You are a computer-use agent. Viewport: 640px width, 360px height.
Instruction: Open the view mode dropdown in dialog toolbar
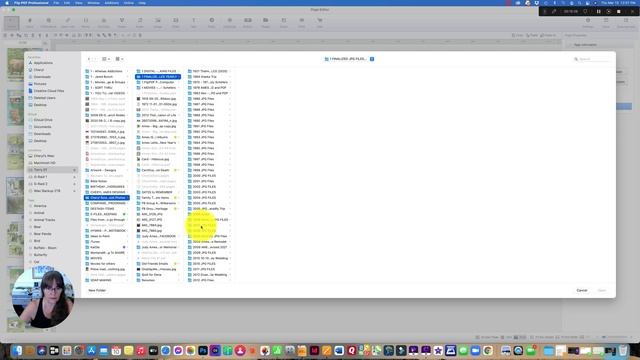pos(106,59)
